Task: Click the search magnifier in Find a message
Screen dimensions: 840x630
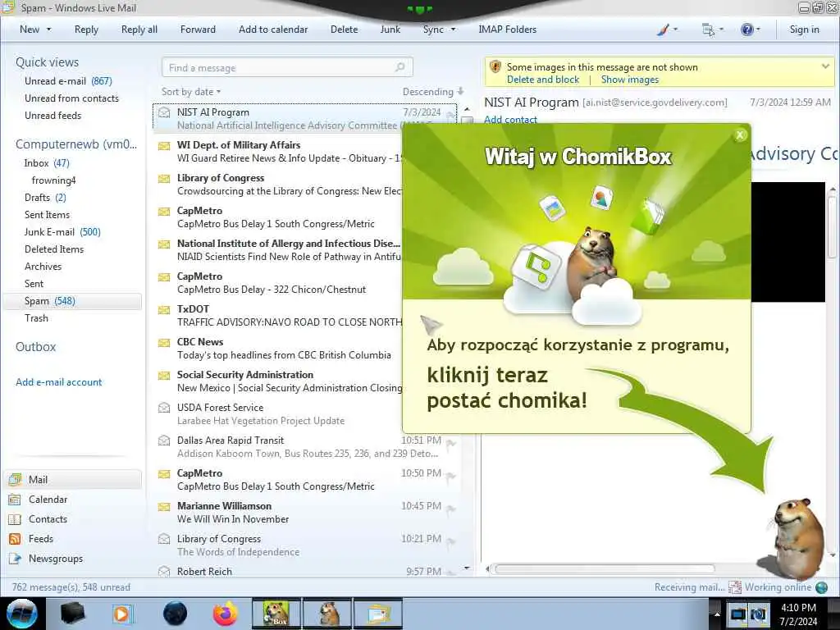Action: (399, 67)
